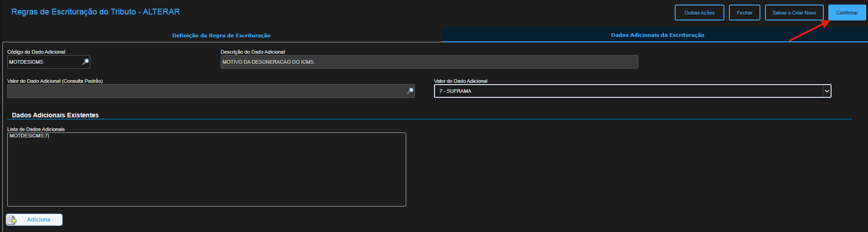
Task: Open the Dados Adicionais da Escrituração tab
Action: click(x=657, y=35)
